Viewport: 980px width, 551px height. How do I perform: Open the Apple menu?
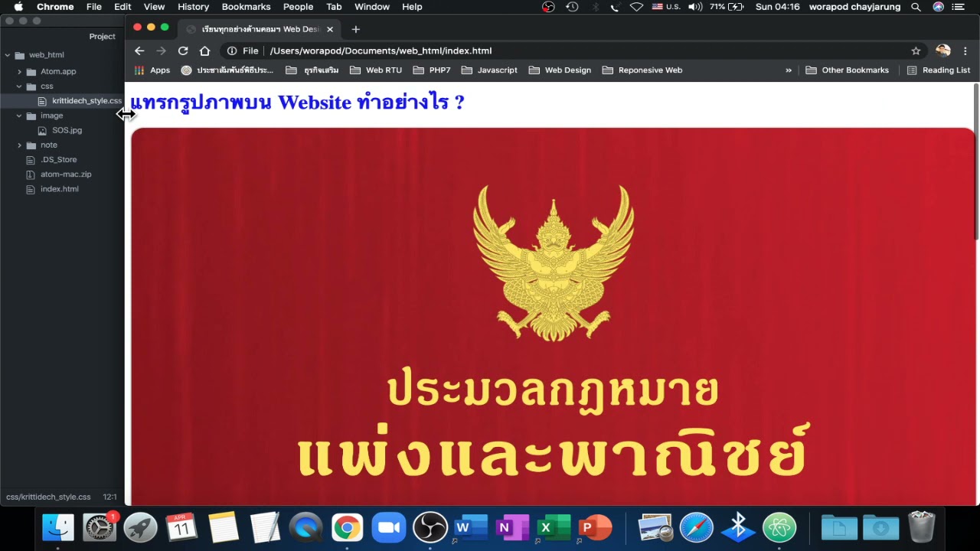click(18, 7)
